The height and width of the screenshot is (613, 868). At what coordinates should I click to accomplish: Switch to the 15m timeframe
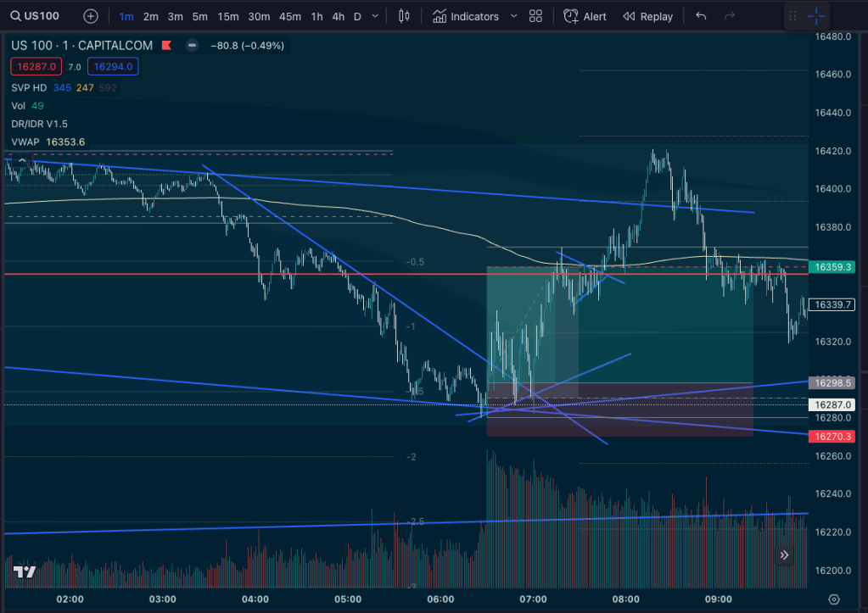[227, 16]
